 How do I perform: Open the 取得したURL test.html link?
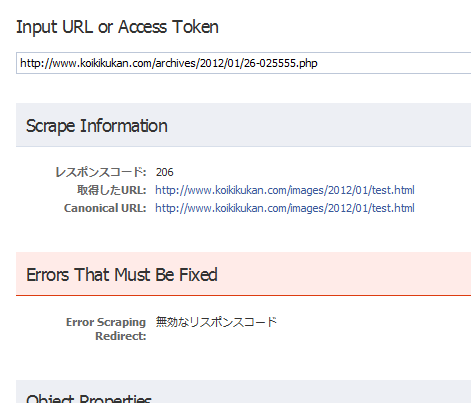[x=285, y=190]
